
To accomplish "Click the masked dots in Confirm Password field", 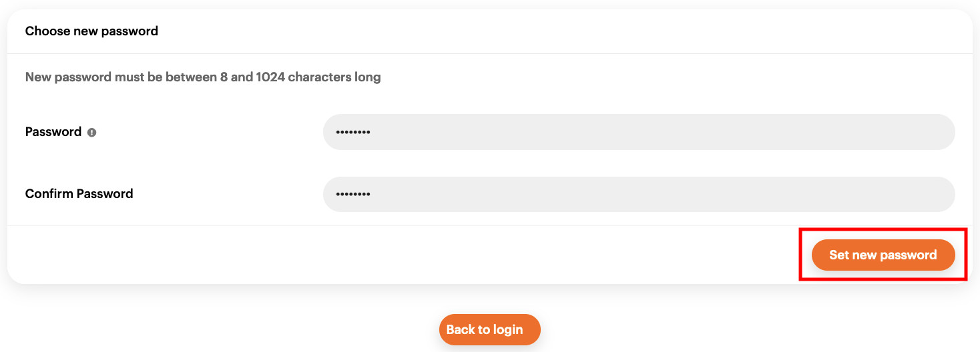I will click(x=353, y=194).
